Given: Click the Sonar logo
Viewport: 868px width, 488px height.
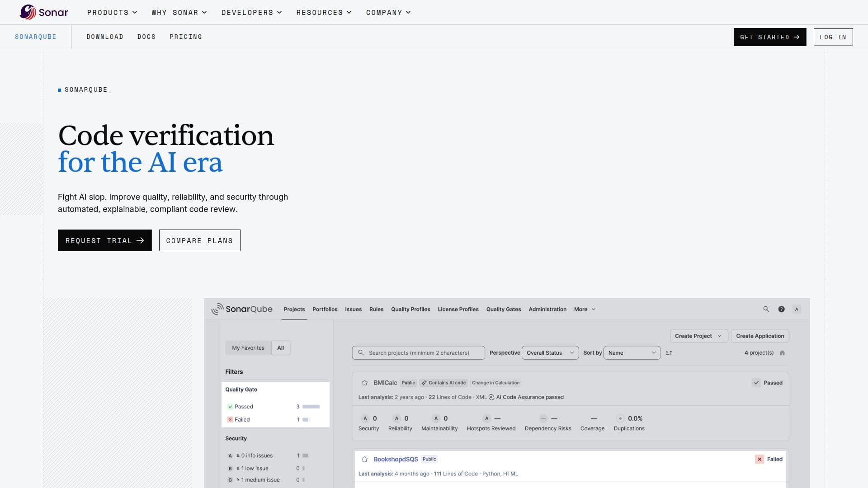Looking at the screenshot, I should pos(44,12).
